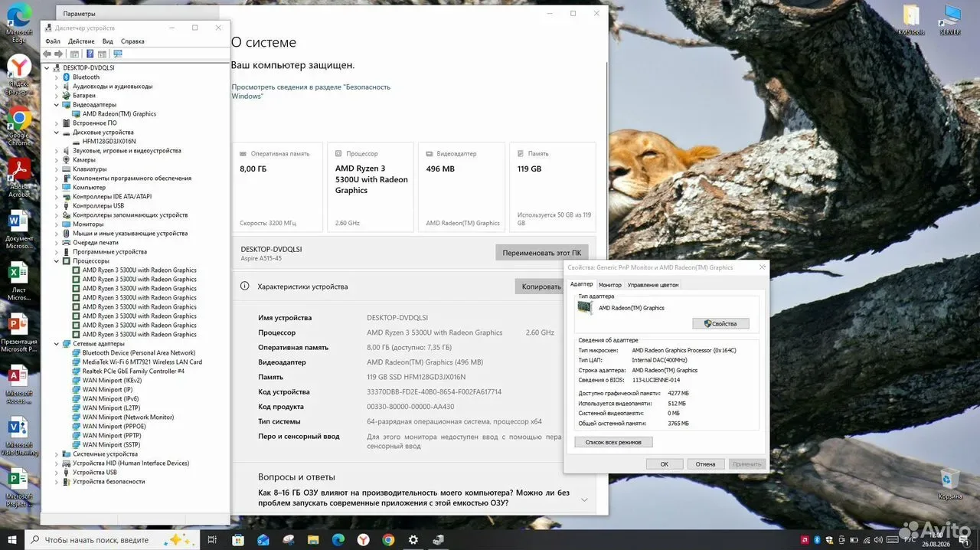The image size is (980, 550).
Task: Expand the Камеры node
Action: click(x=56, y=159)
